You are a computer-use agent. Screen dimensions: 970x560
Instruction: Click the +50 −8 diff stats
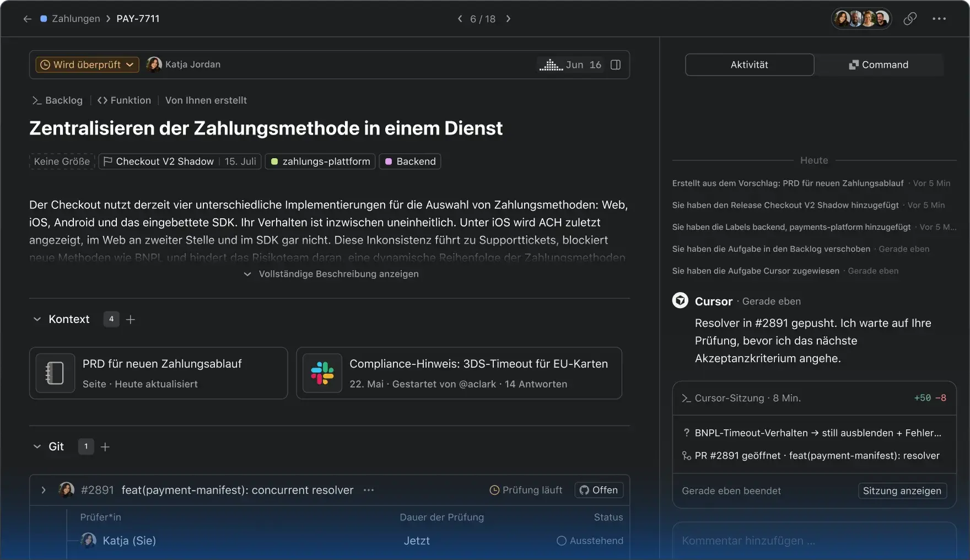tap(930, 398)
